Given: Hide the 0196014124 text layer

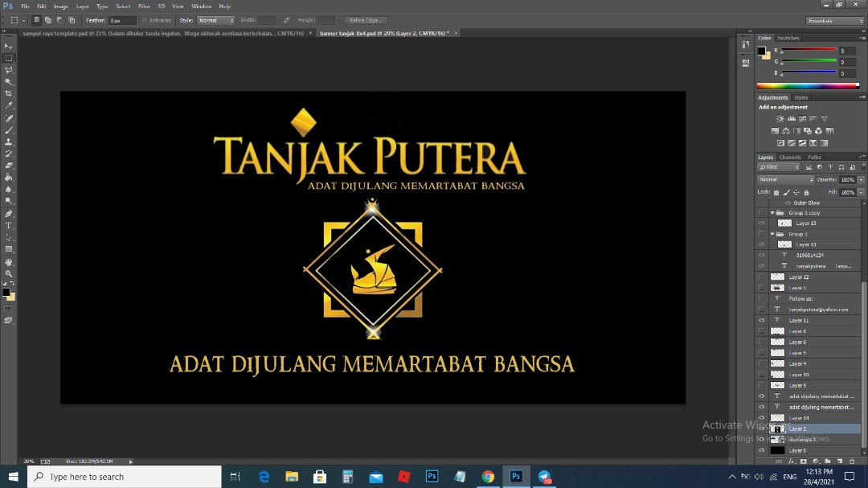Looking at the screenshot, I should (x=762, y=256).
